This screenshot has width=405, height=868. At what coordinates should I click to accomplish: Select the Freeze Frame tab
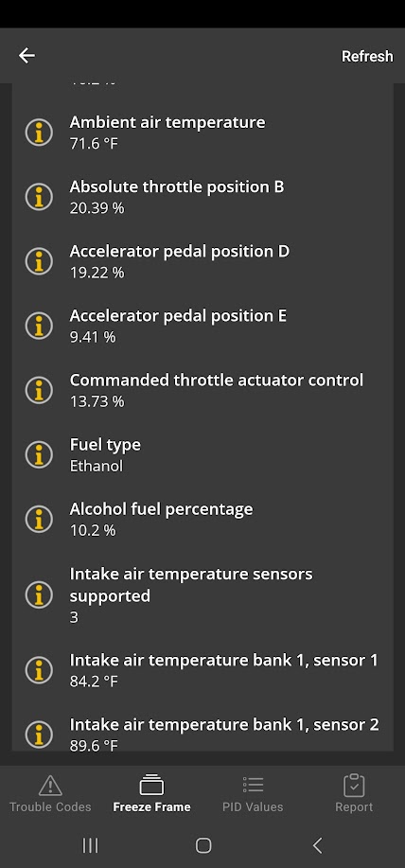point(151,794)
